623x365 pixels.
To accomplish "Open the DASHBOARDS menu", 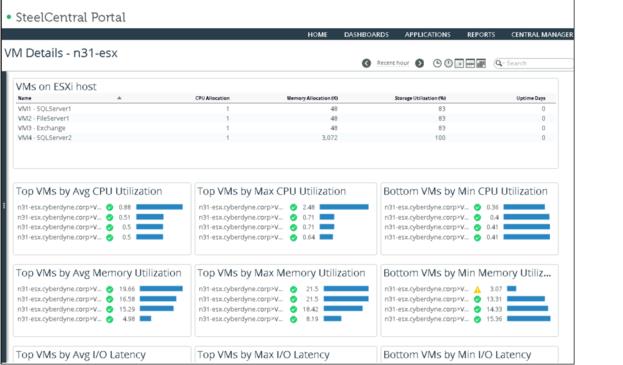I will click(x=366, y=35).
